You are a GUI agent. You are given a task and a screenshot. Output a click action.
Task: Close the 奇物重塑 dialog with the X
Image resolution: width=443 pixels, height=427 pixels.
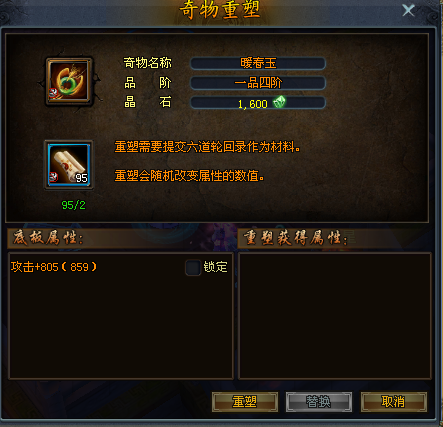[408, 10]
